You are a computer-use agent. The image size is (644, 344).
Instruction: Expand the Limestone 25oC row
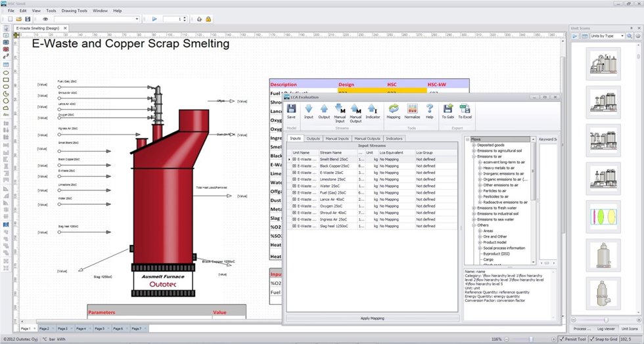(x=294, y=179)
